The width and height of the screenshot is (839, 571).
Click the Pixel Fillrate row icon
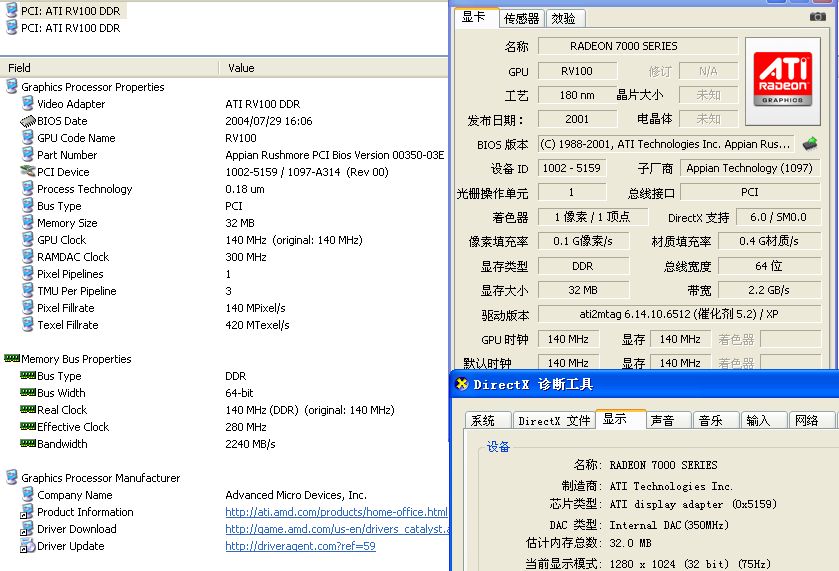[28, 308]
